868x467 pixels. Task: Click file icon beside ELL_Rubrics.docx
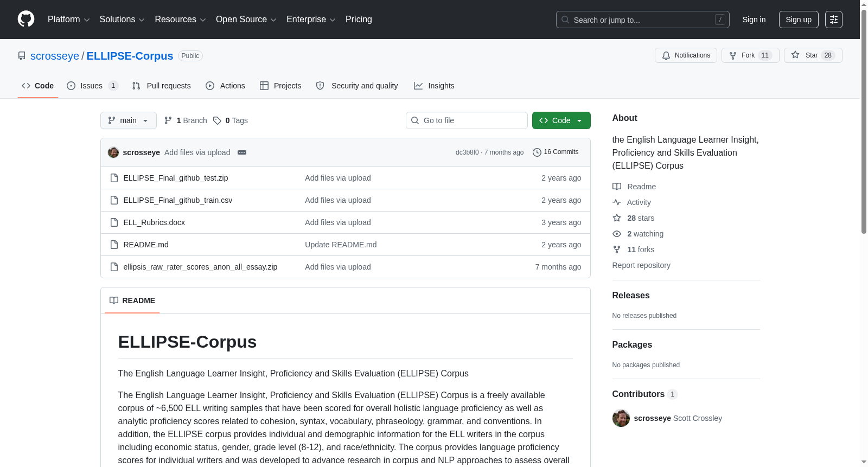click(x=114, y=222)
